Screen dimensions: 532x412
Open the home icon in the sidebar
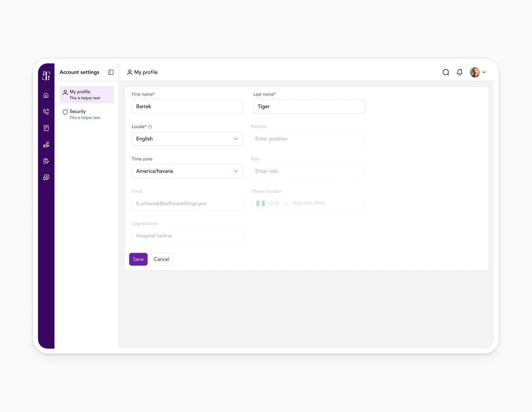click(x=46, y=95)
